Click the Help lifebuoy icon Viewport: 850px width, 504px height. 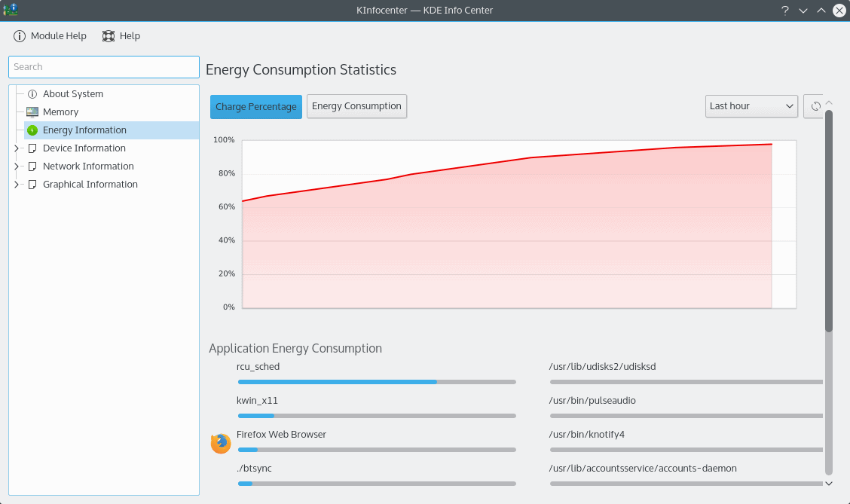[x=109, y=36]
